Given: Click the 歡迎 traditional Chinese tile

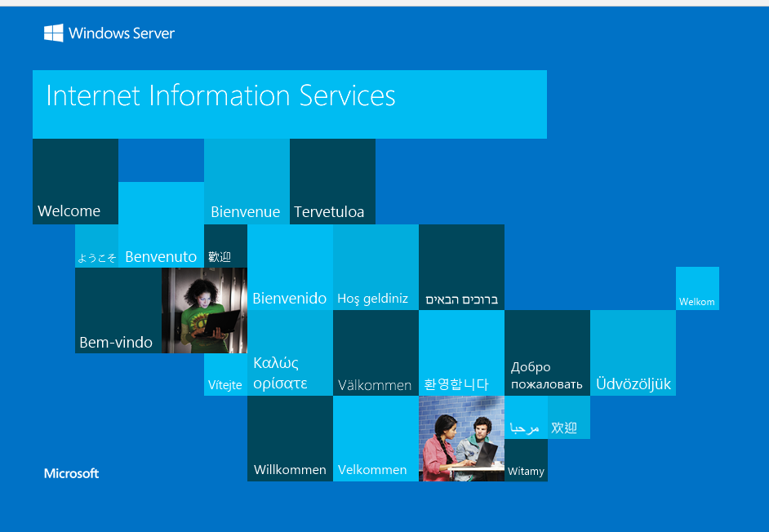Looking at the screenshot, I should coord(225,246).
